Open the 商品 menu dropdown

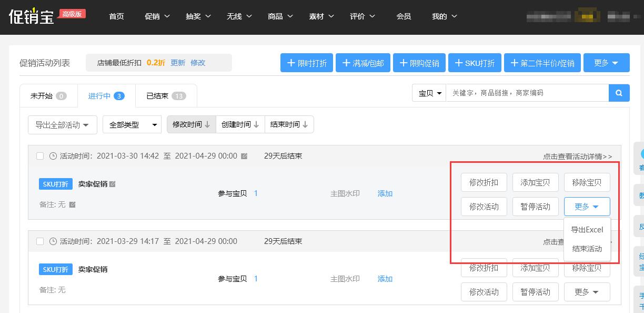pos(280,16)
